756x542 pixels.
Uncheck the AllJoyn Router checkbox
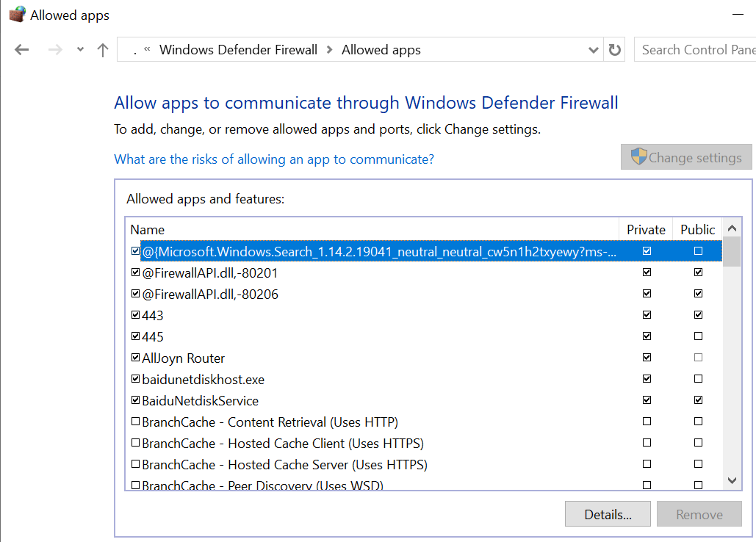point(135,358)
